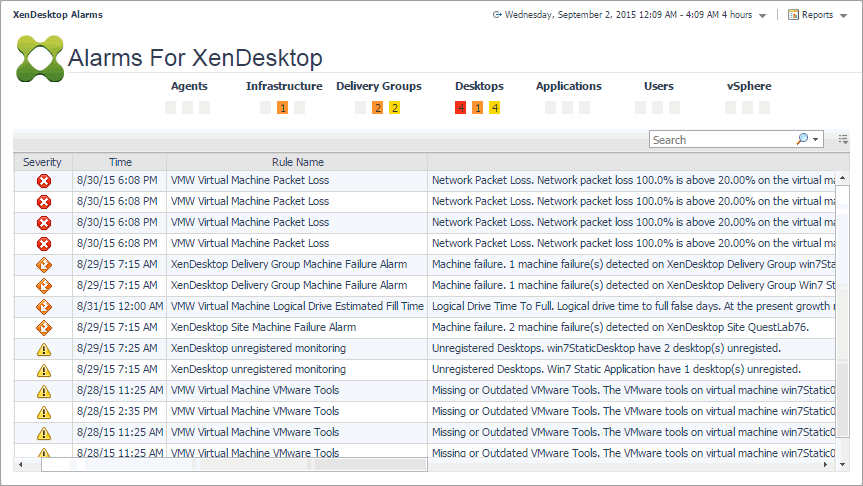Select the orange Infrastructure alarm count 1

(x=282, y=108)
